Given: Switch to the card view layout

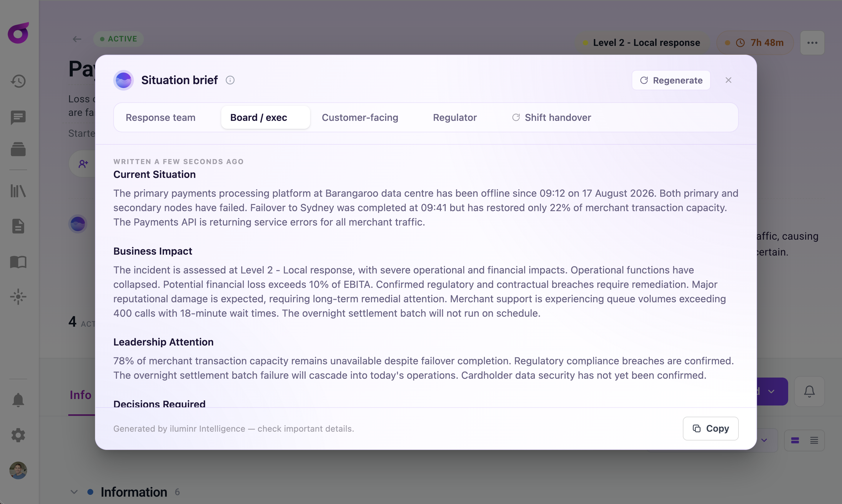Looking at the screenshot, I should 795,440.
